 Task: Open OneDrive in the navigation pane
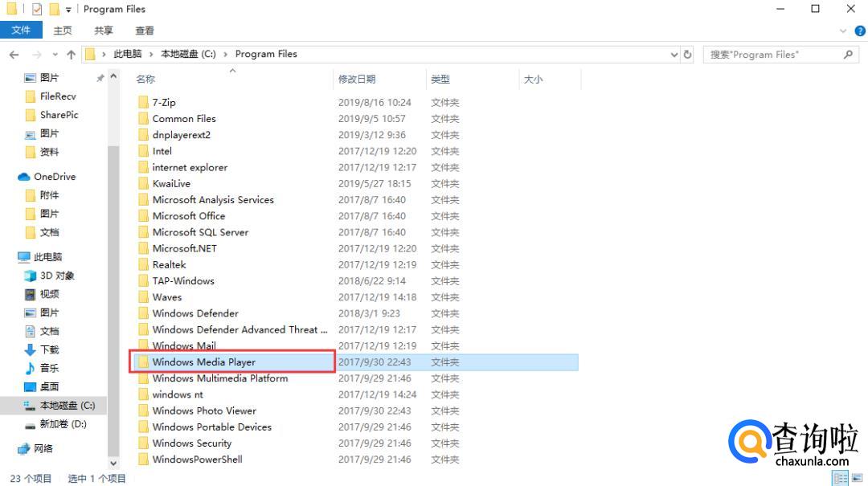[x=55, y=177]
